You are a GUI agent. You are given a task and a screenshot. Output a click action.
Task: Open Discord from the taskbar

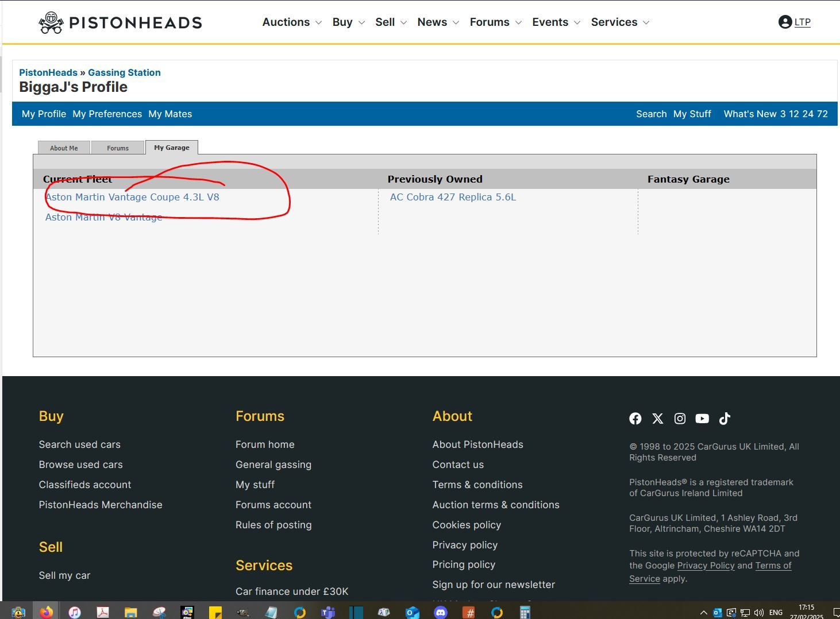point(441,612)
